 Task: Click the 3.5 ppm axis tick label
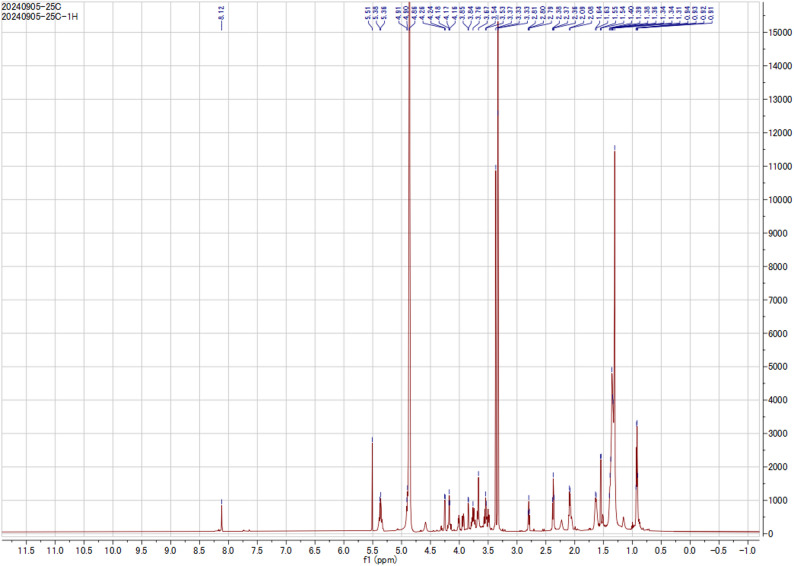coord(488,550)
